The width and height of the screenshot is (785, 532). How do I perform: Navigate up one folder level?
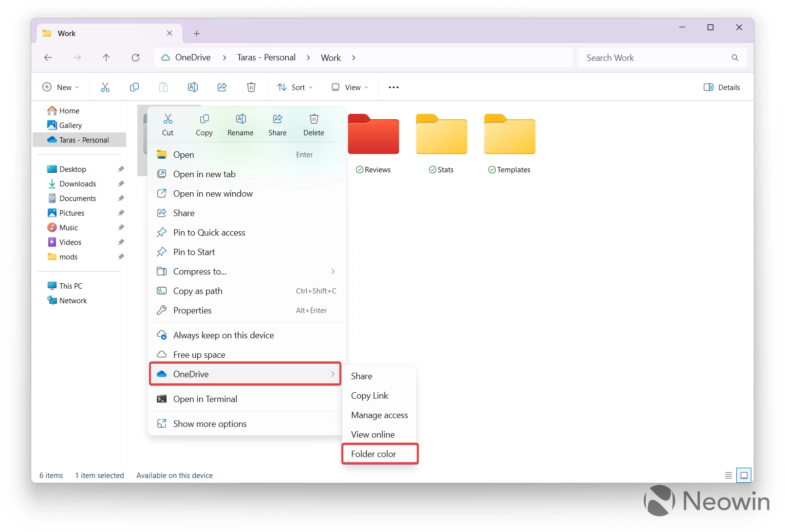tap(106, 57)
